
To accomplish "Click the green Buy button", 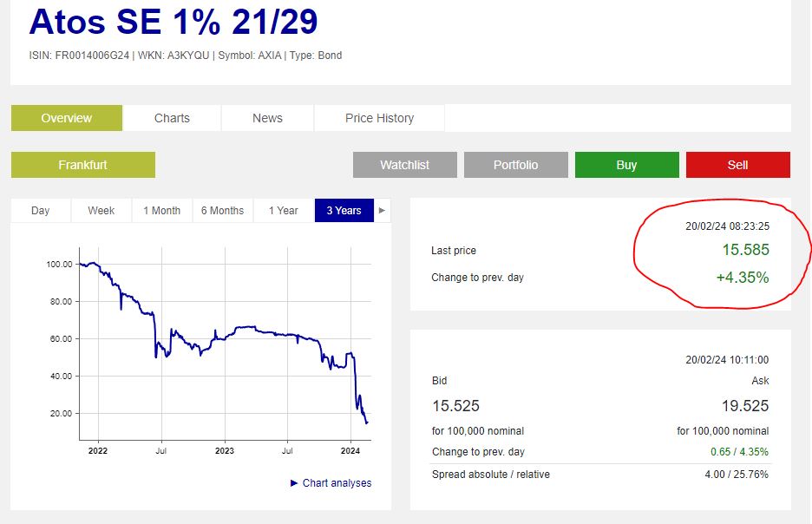I will click(626, 165).
